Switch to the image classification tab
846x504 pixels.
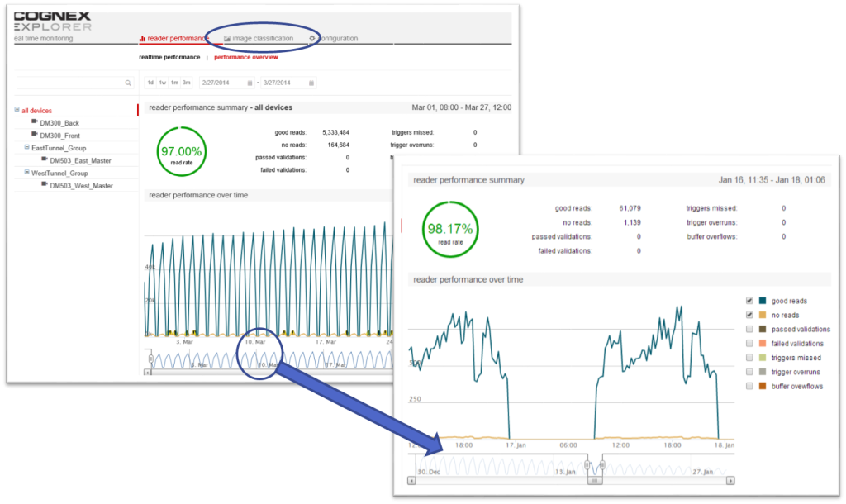259,38
